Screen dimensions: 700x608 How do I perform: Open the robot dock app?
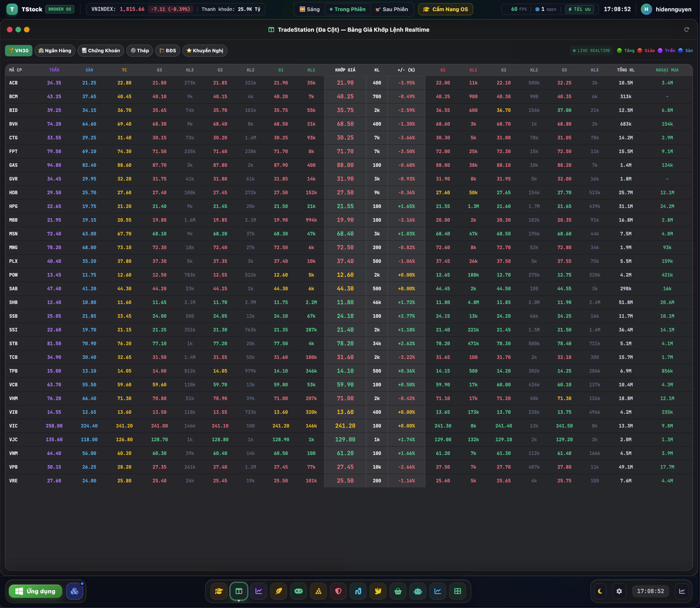418,591
